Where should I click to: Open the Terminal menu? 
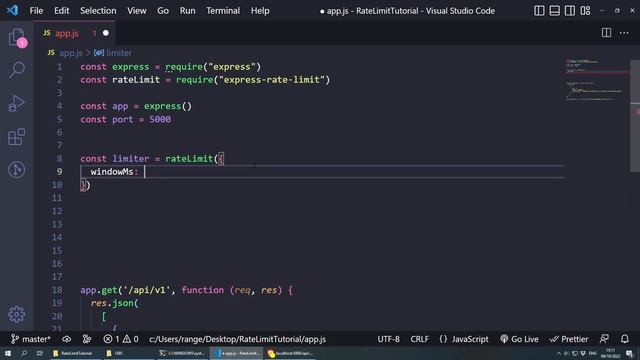click(223, 11)
